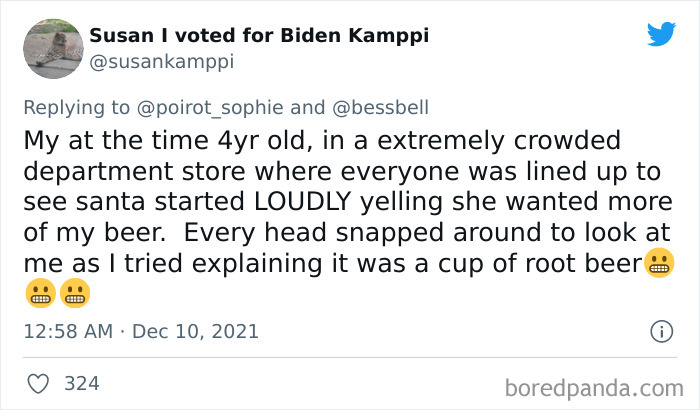
Task: View the 324 likes count
Action: (81, 383)
